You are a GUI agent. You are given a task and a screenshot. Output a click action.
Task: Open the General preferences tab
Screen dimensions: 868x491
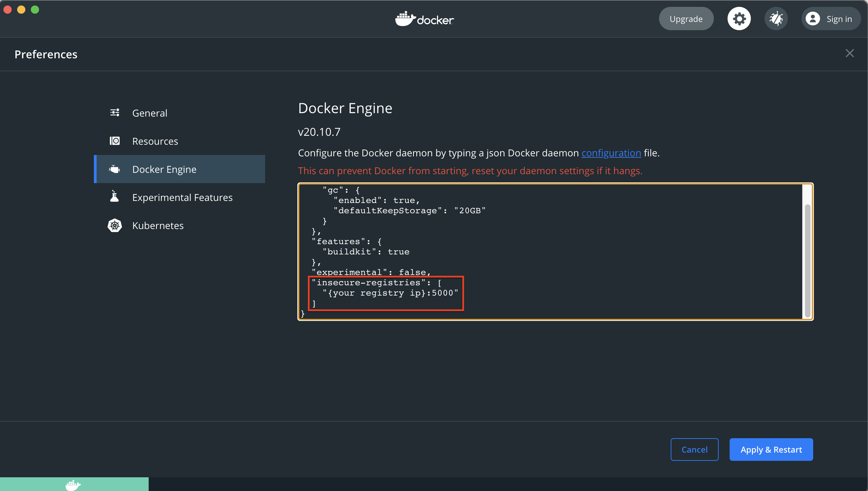tap(150, 113)
